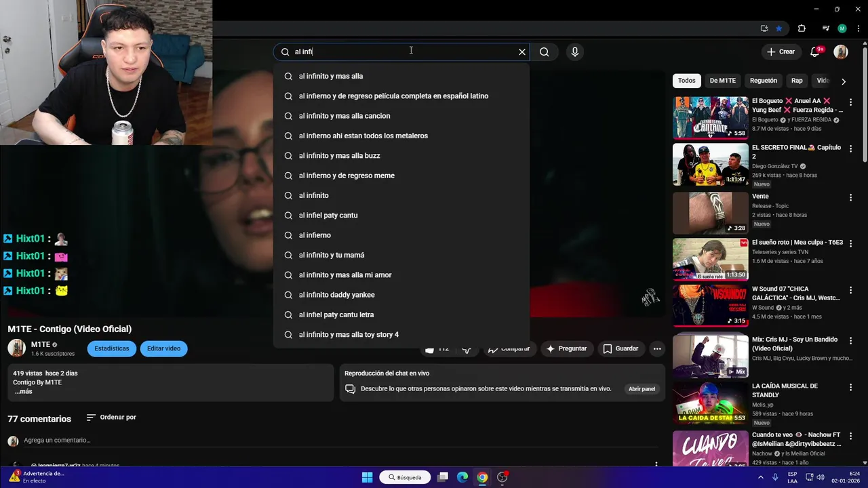Click Abrir panel for chat replay
This screenshot has height=488, width=868.
[642, 389]
